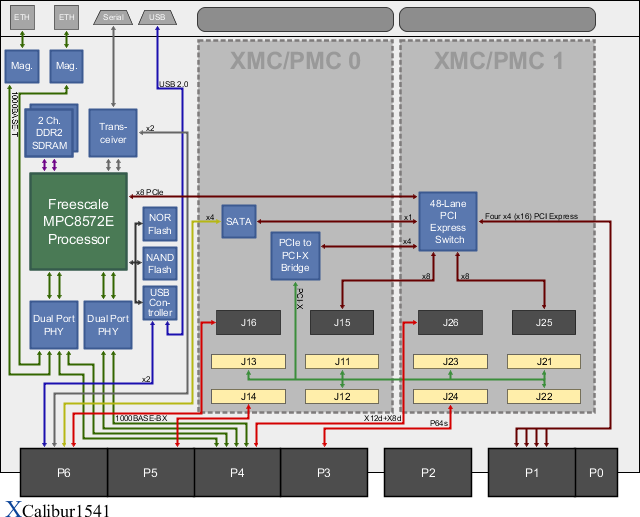Select the J11 connector
The height and width of the screenshot is (517, 640).
342,362
